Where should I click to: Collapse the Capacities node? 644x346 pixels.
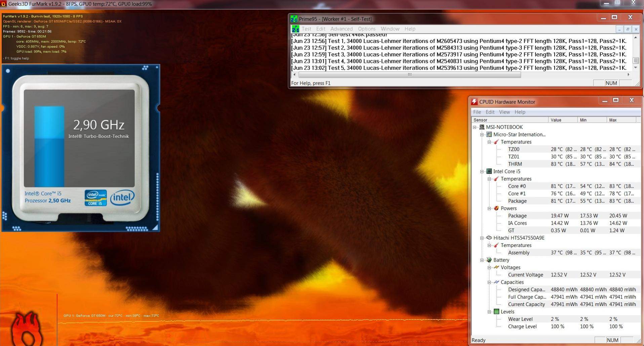click(x=489, y=283)
